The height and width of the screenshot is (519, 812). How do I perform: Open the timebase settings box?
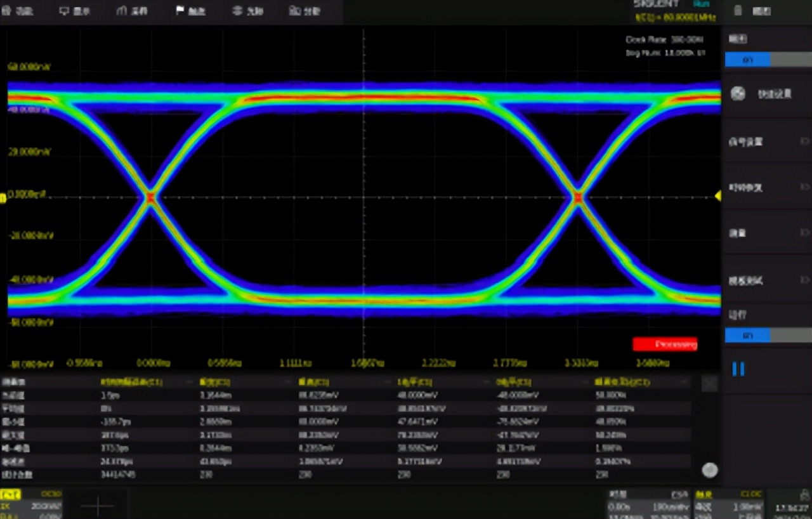tap(647, 503)
